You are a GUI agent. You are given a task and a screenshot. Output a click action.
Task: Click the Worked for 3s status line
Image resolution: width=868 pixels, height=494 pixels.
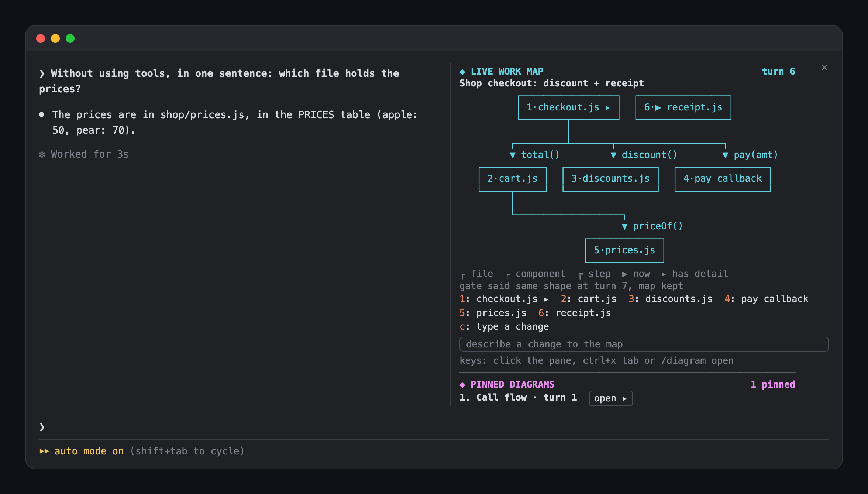click(x=90, y=154)
